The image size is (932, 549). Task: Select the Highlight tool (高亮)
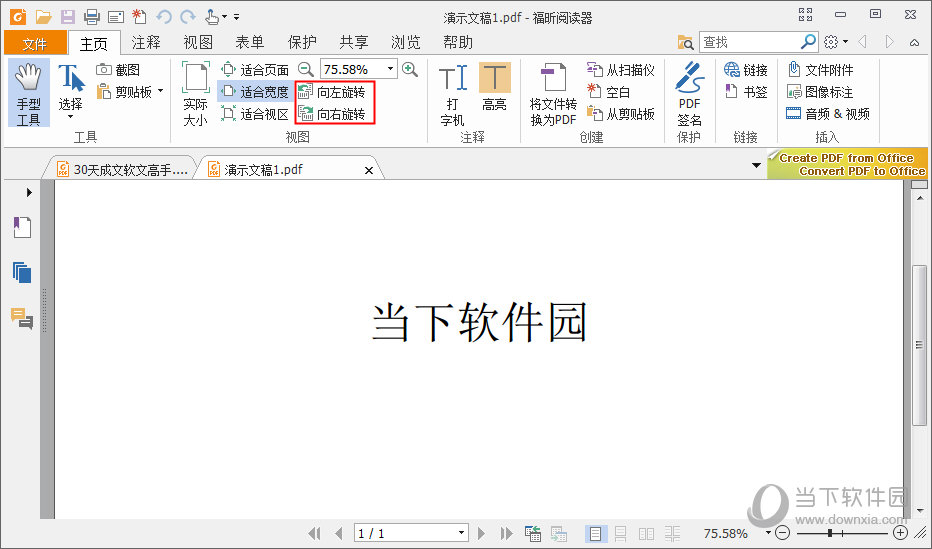point(494,87)
